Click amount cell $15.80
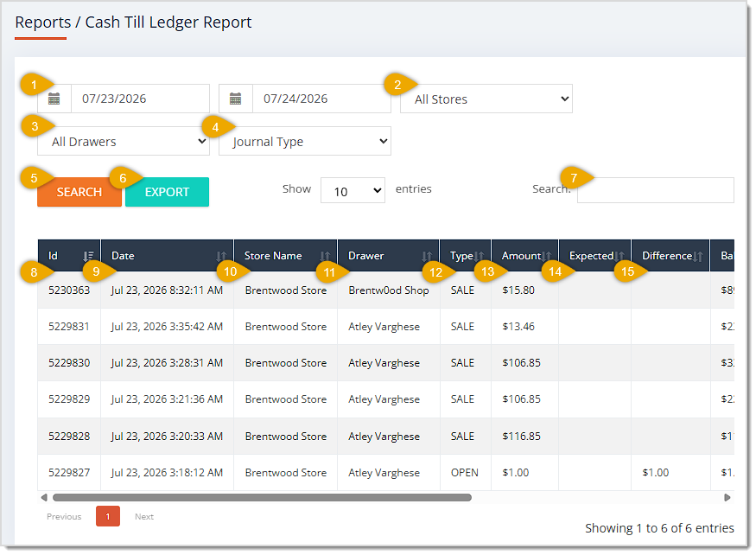 [x=518, y=290]
